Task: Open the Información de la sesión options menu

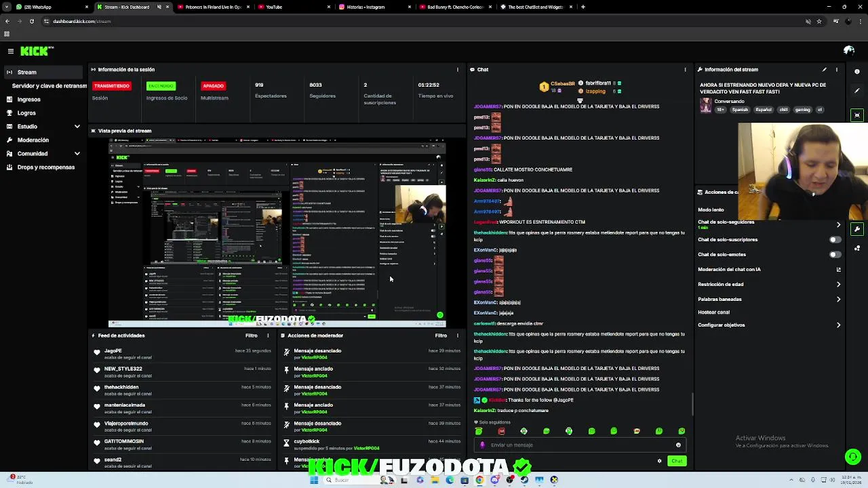Action: point(457,69)
